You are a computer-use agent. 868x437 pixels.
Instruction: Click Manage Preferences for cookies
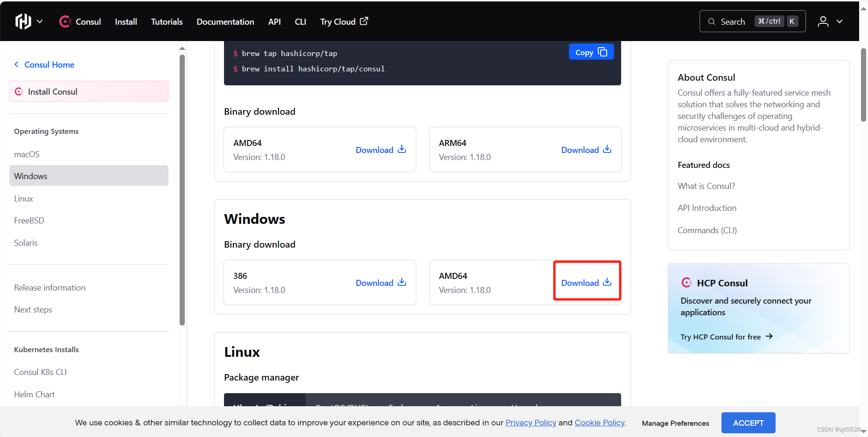[675, 423]
